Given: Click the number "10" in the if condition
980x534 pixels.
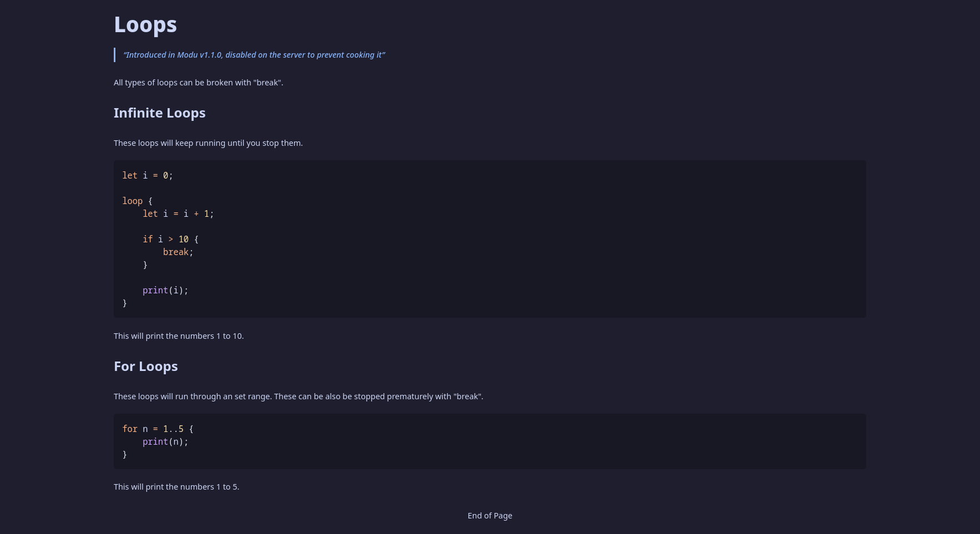Looking at the screenshot, I should coord(183,240).
